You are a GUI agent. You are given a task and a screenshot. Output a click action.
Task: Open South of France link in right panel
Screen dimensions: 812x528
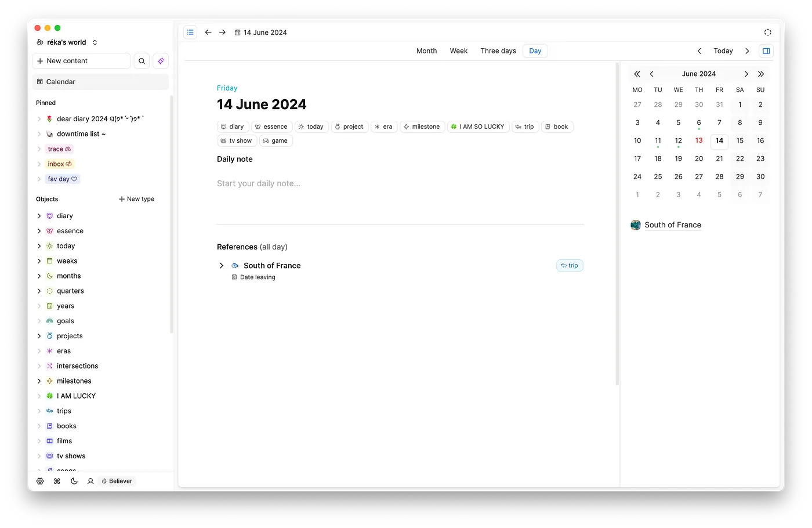click(672, 225)
